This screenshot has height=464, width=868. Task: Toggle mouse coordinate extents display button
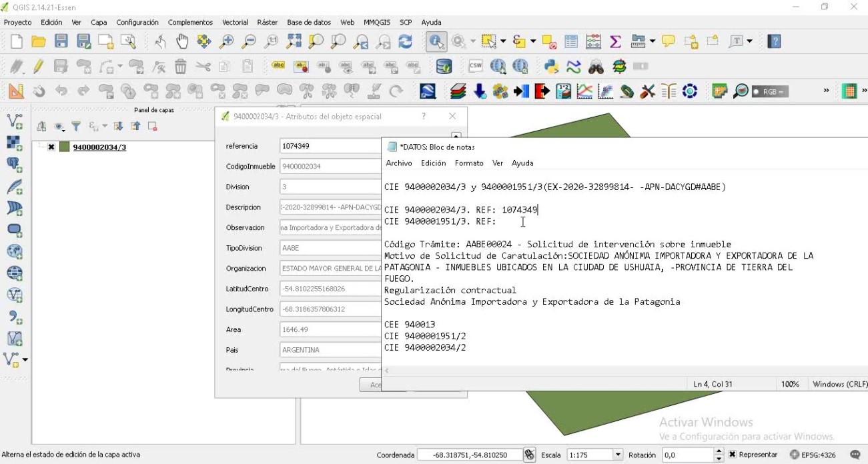pyautogui.click(x=530, y=455)
